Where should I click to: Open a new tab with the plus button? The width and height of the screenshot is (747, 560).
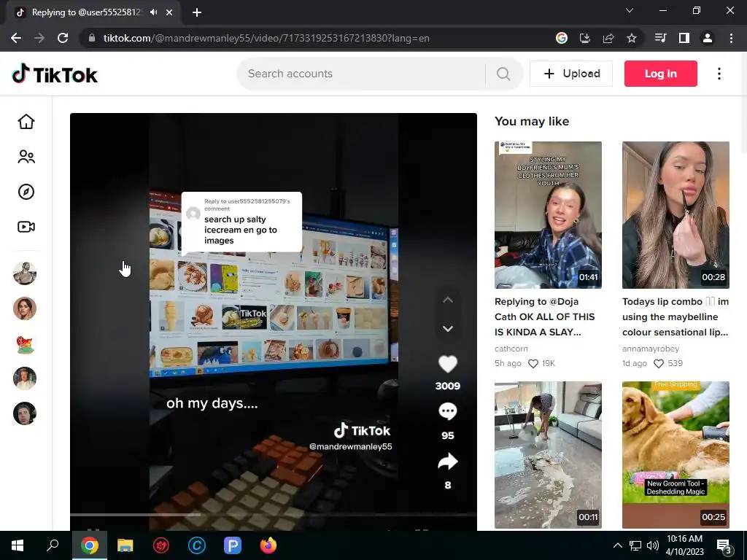click(x=197, y=12)
